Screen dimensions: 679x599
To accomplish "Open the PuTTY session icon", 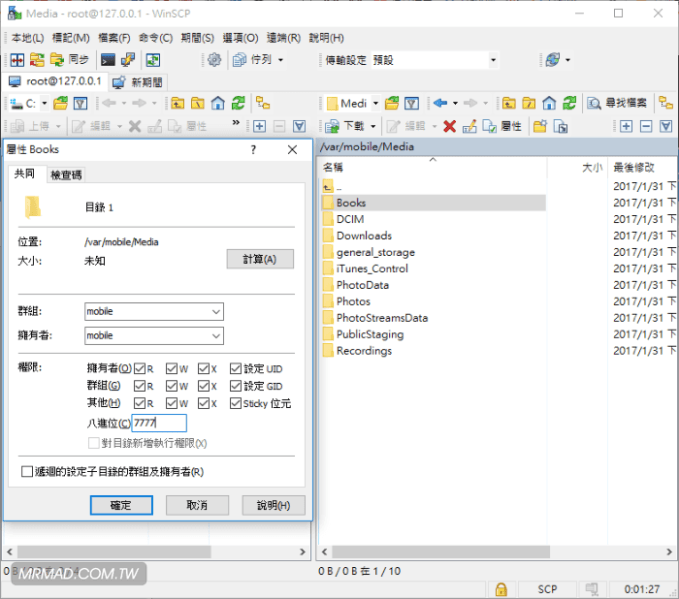I will point(128,60).
